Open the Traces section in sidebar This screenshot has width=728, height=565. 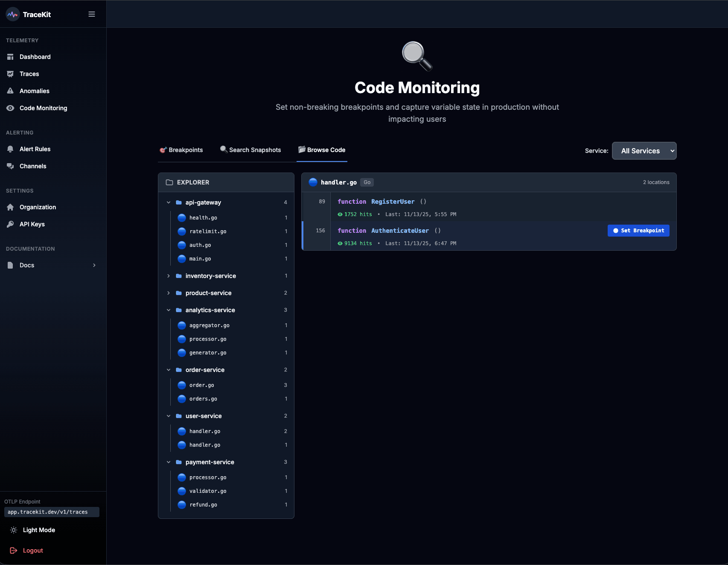click(x=29, y=73)
